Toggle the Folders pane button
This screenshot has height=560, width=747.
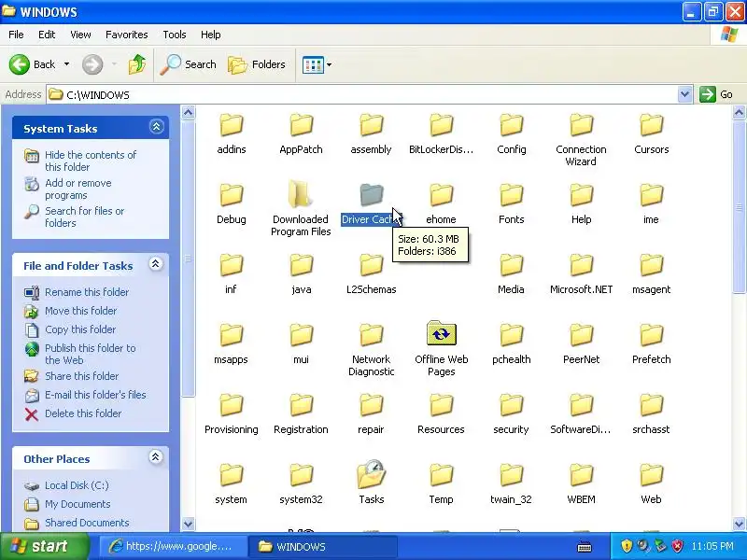(257, 64)
